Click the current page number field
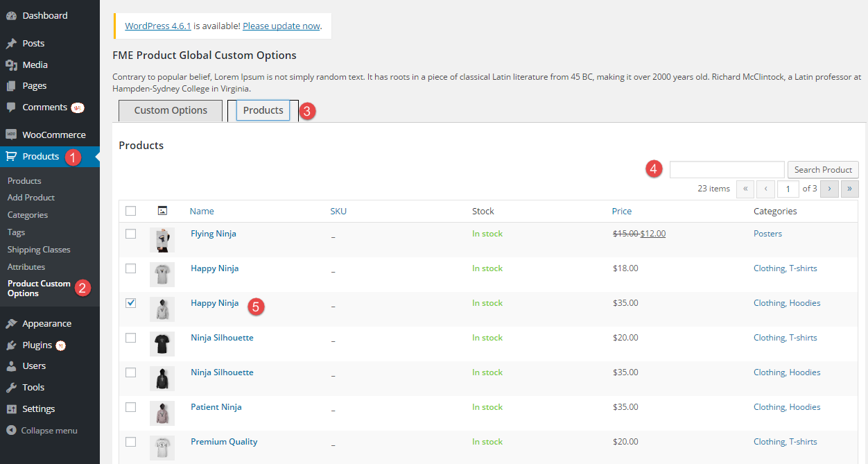The image size is (868, 464). click(x=788, y=189)
